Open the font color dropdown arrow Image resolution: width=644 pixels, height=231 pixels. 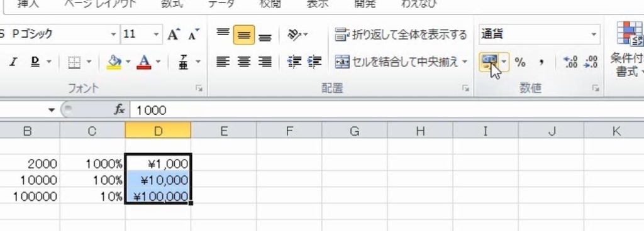pyautogui.click(x=158, y=62)
